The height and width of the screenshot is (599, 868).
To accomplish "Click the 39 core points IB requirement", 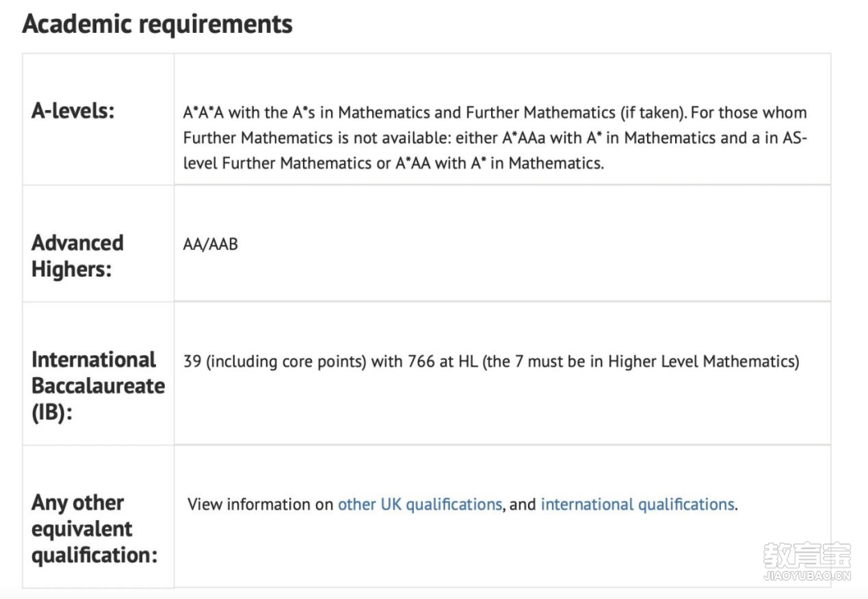I will pos(491,362).
